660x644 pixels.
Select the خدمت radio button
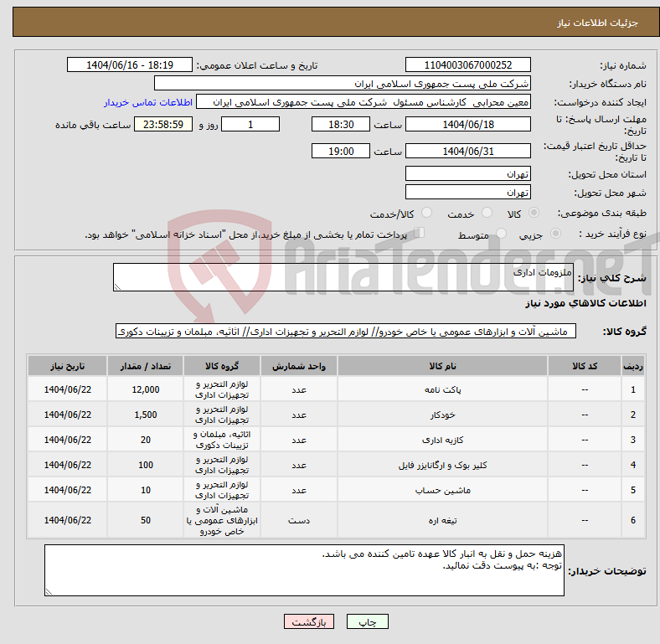[487, 213]
